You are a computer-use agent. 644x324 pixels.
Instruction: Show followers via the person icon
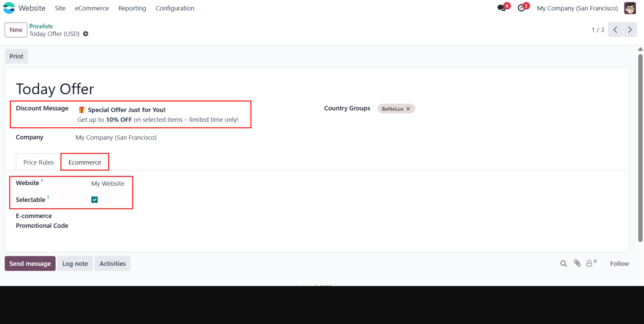tap(589, 263)
